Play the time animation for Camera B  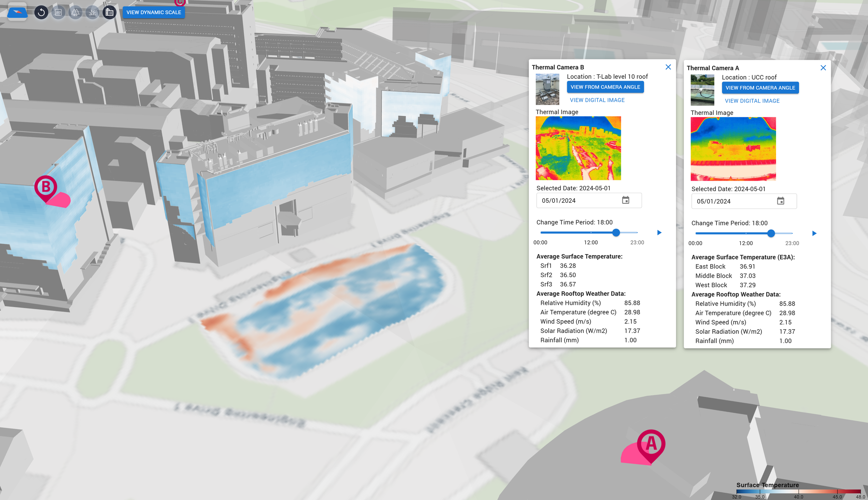tap(659, 233)
